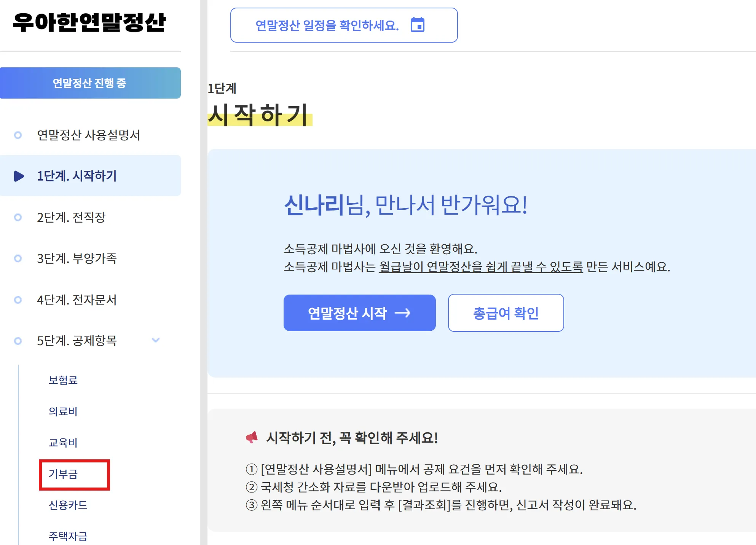756x545 pixels.
Task: Open the 5단계. 공제항목 menu item
Action: (77, 341)
